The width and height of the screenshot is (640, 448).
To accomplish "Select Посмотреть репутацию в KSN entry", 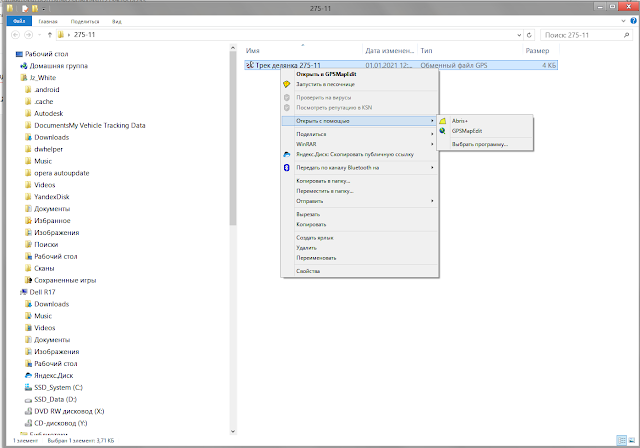I will 360,108.
